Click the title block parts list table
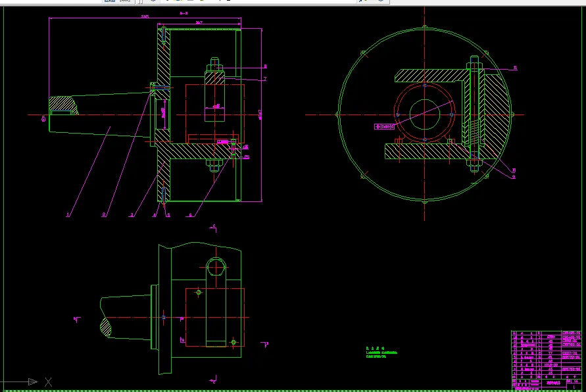 click(546, 360)
